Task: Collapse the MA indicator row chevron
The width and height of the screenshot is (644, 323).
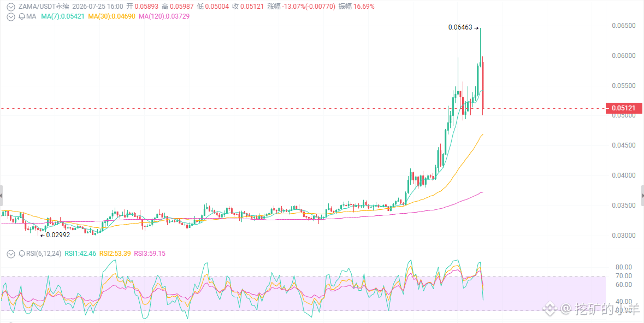Action: (x=11, y=16)
